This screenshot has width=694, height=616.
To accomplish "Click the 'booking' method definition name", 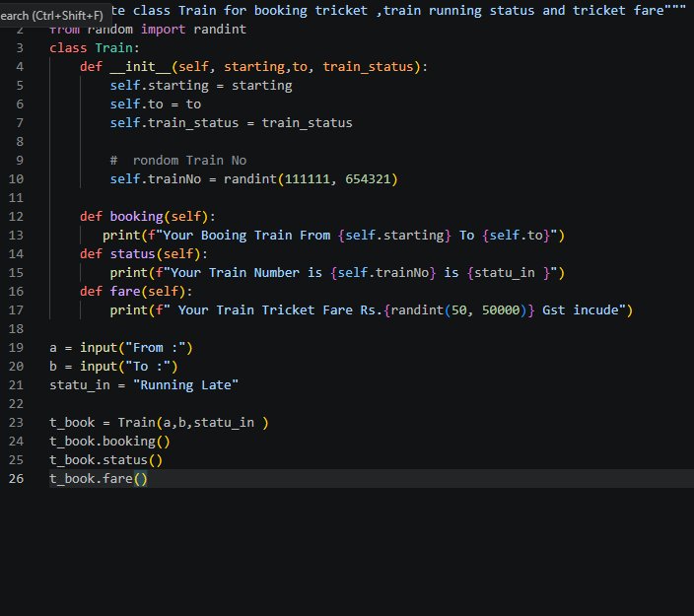I will click(136, 217).
